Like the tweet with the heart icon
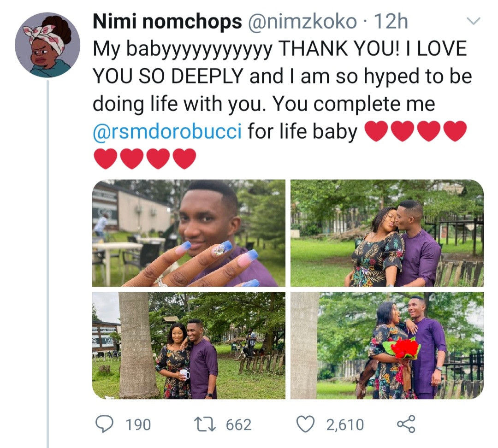The image size is (498, 448). pyautogui.click(x=305, y=424)
